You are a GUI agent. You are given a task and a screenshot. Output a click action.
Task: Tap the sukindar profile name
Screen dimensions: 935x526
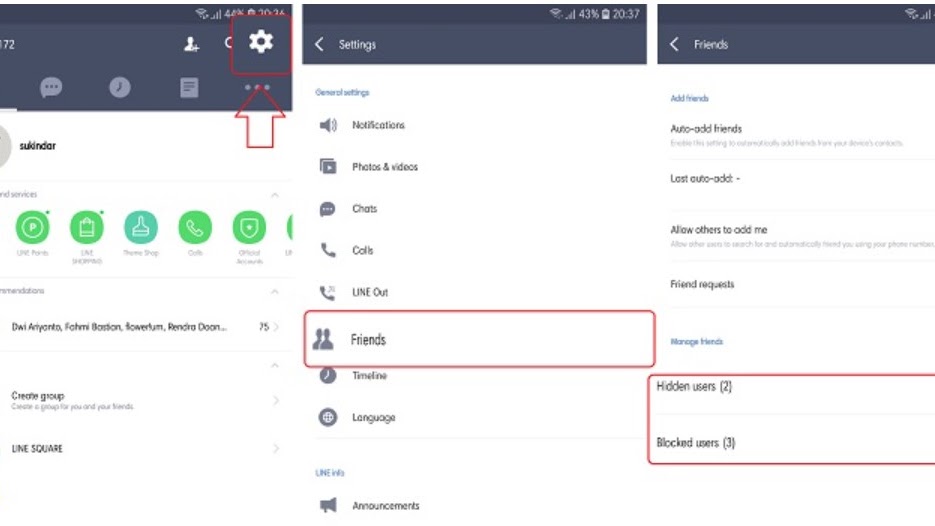(x=38, y=146)
